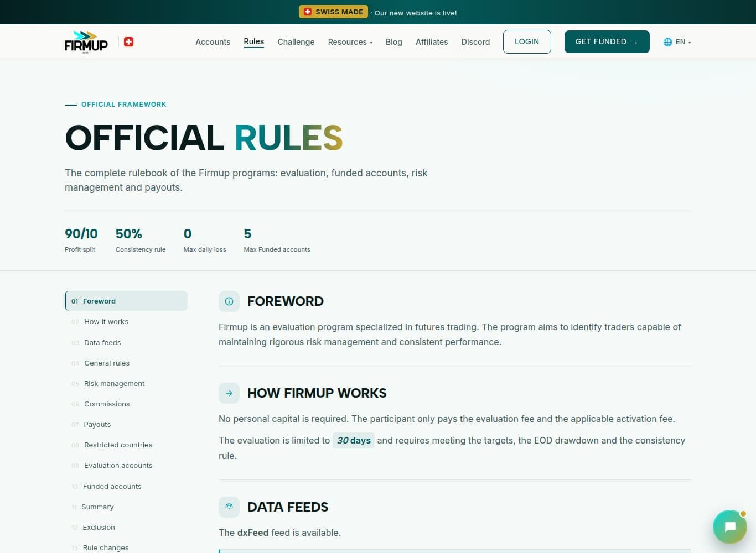Click the HOW FIRMUP WORKS heading

point(317,393)
